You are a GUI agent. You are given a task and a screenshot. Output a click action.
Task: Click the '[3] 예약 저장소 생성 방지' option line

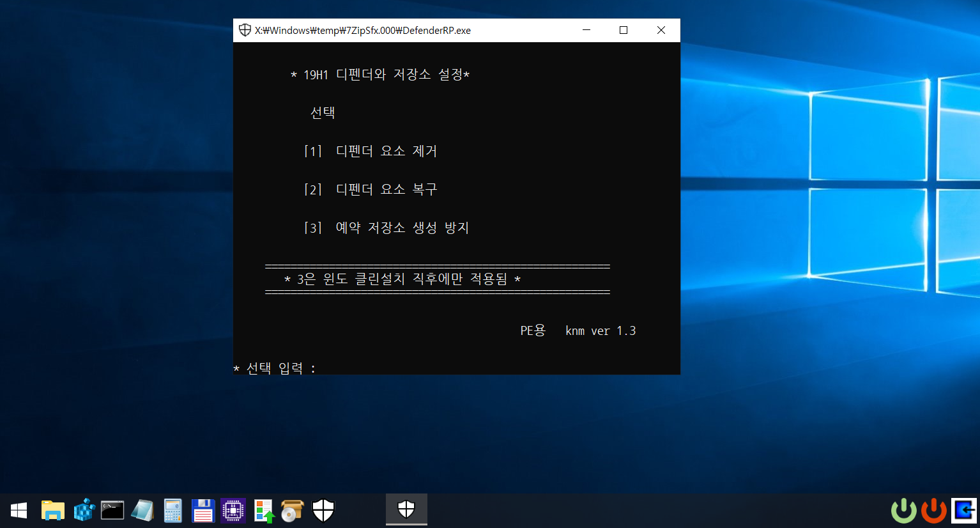click(387, 228)
